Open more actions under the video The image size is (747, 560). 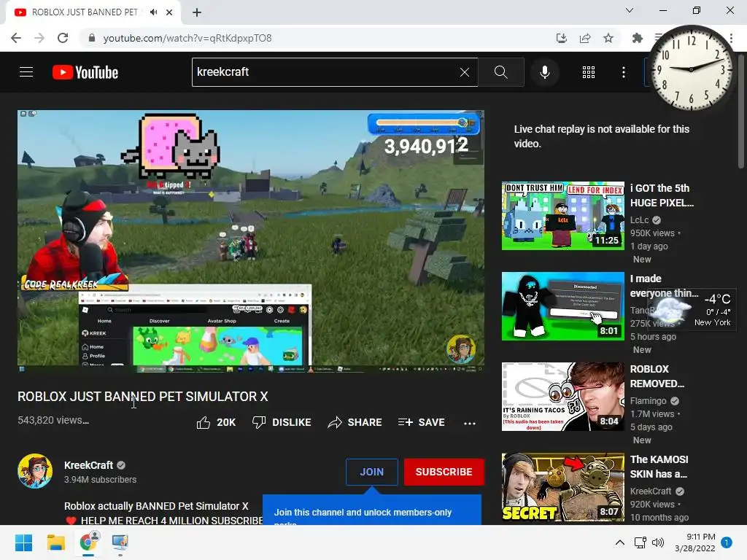470,424
